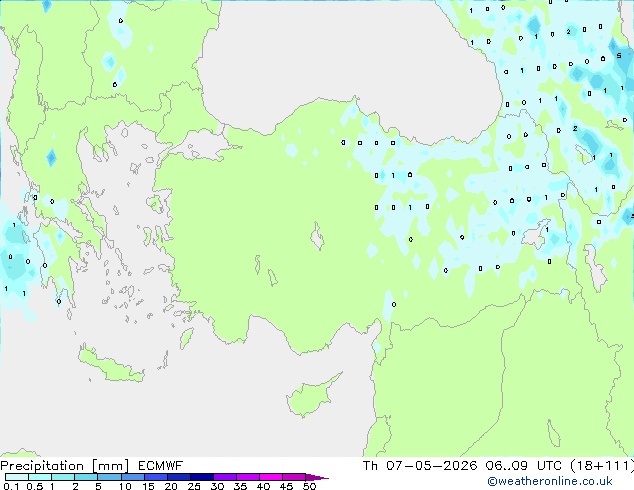Click the 1–2 mm legend color box
Screen dimensions: 634x490
pos(63,477)
